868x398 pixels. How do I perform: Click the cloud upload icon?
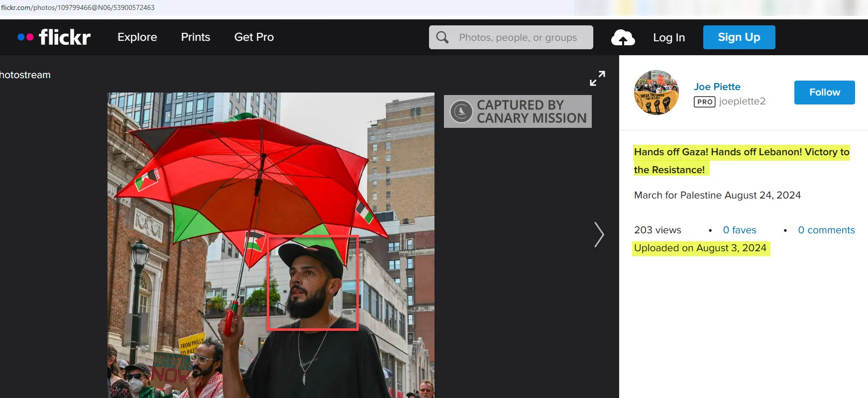623,38
